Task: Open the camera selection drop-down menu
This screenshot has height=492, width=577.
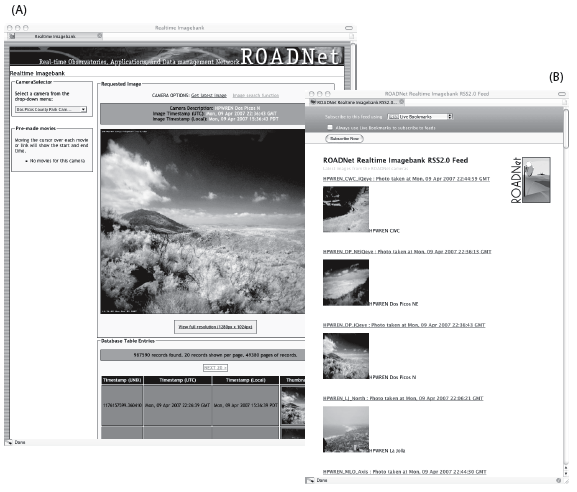Action: 51,109
